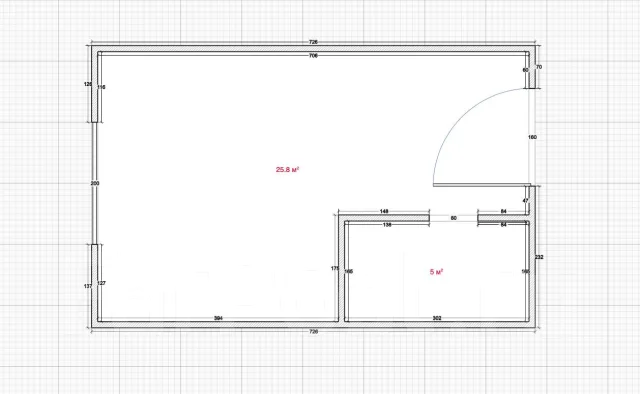Click the 148 partition wall dimension

point(384,211)
